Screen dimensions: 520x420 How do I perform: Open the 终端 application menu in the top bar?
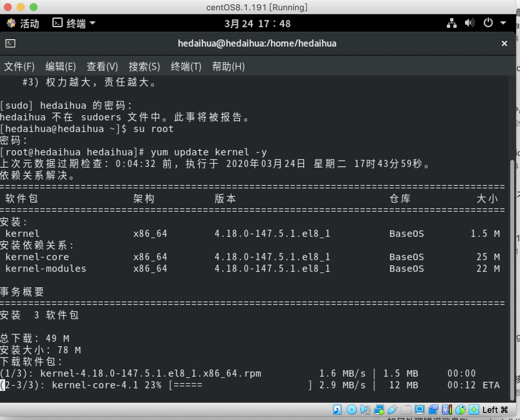point(74,23)
